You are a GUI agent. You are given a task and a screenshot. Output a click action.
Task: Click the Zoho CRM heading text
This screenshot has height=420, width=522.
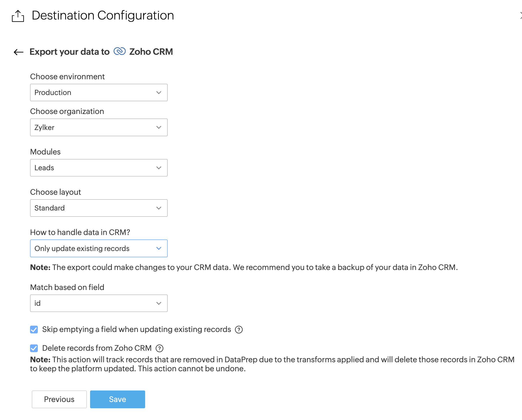click(151, 52)
